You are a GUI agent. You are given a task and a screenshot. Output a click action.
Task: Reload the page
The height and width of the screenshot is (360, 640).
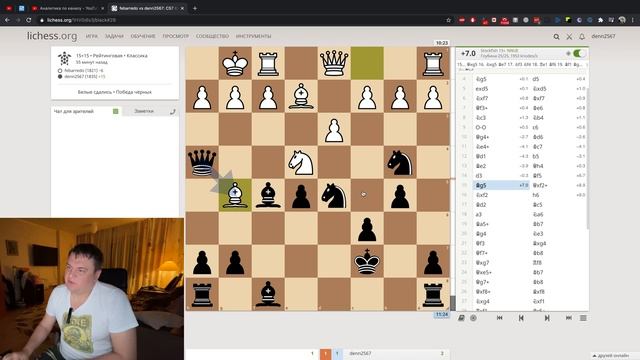(x=29, y=20)
